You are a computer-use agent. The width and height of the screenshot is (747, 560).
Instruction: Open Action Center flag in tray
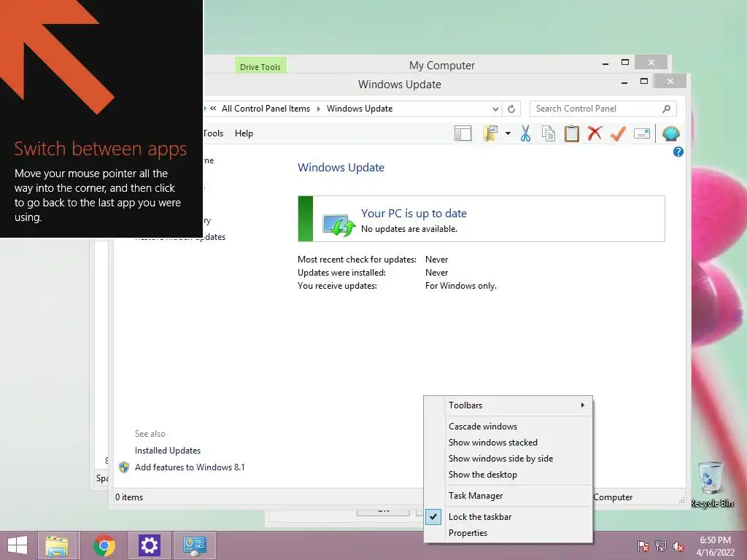tap(643, 546)
